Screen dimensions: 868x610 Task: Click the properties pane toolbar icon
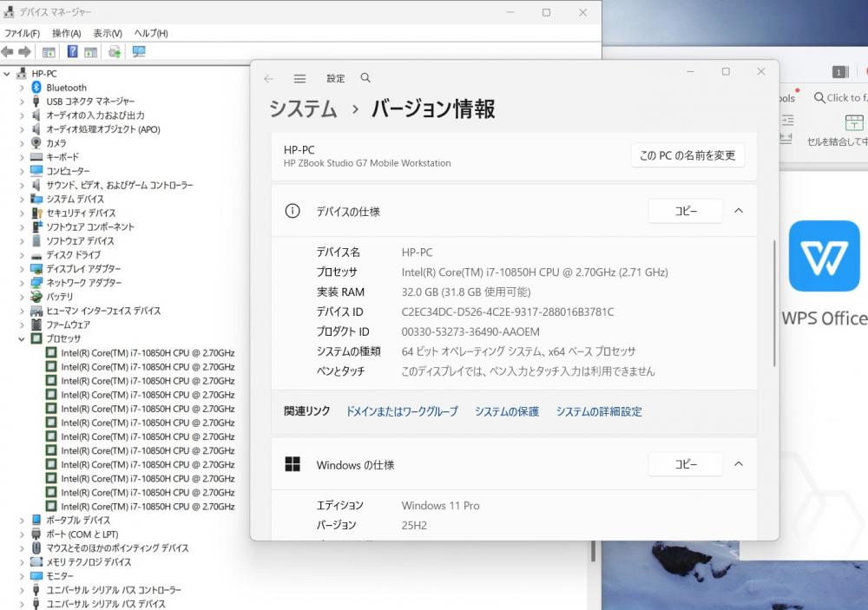(x=91, y=52)
